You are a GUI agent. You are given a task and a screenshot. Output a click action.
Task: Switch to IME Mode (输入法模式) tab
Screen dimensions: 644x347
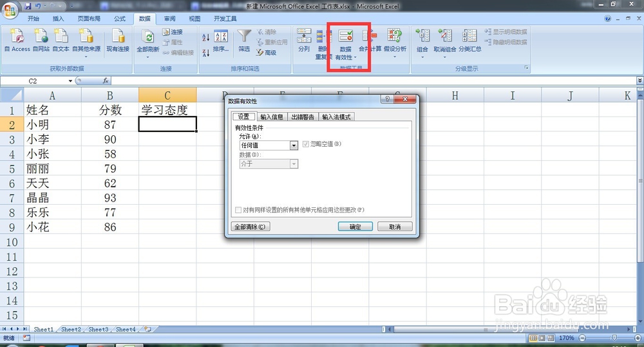tap(336, 117)
